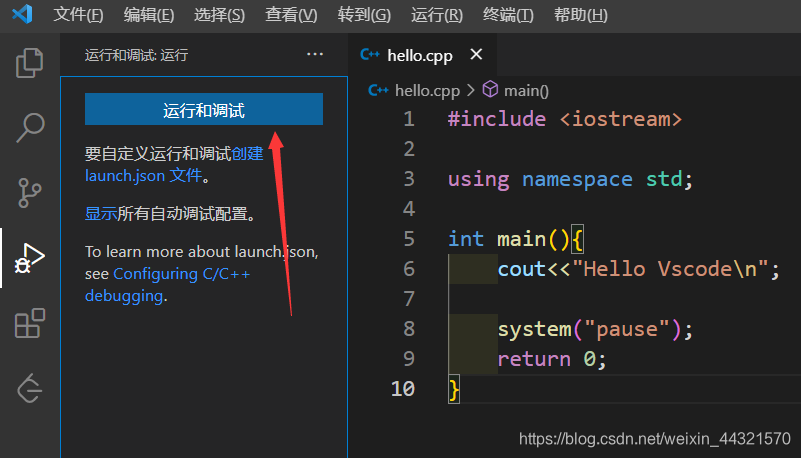Open the Search view icon

(x=30, y=128)
